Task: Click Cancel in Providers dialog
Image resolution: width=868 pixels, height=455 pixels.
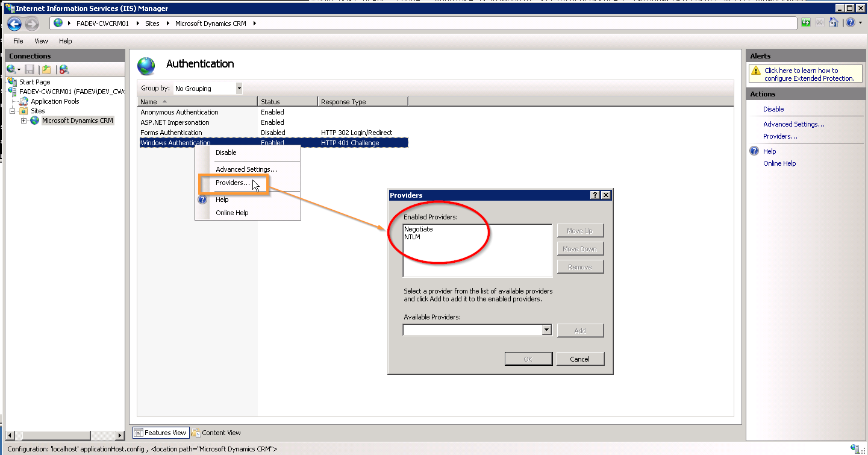Action: point(580,359)
